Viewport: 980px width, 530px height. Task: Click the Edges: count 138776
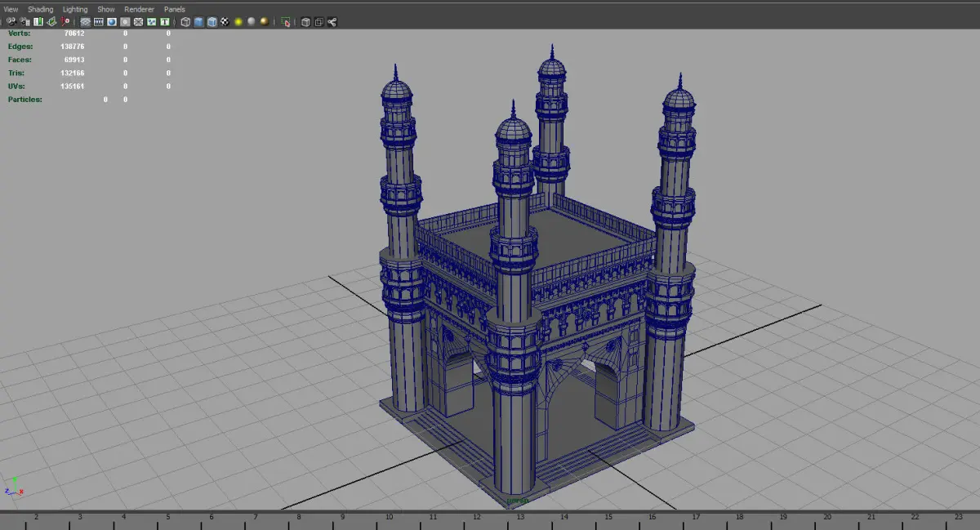click(73, 47)
